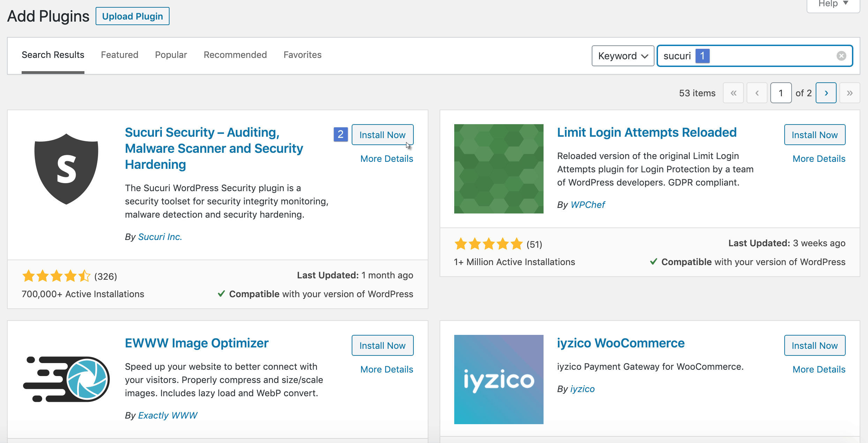The width and height of the screenshot is (868, 443).
Task: Go to next page of results
Action: coord(826,93)
